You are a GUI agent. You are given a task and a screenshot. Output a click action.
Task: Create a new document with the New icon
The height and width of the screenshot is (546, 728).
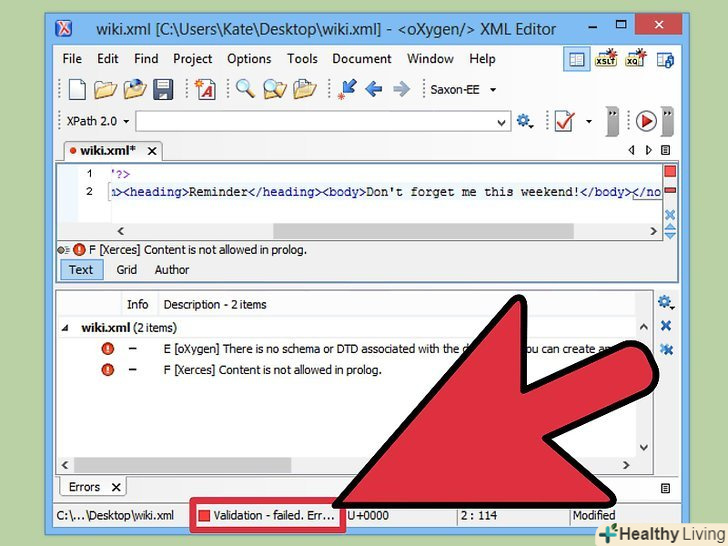(77, 89)
